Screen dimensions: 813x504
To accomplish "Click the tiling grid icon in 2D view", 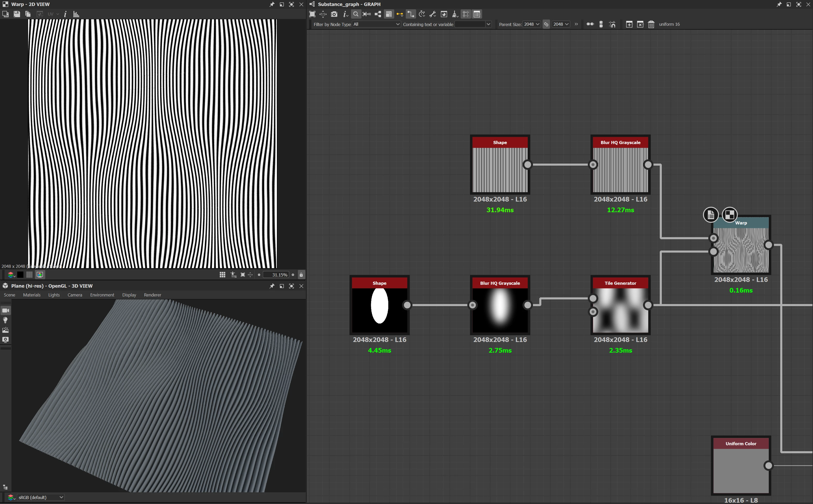I will point(223,275).
